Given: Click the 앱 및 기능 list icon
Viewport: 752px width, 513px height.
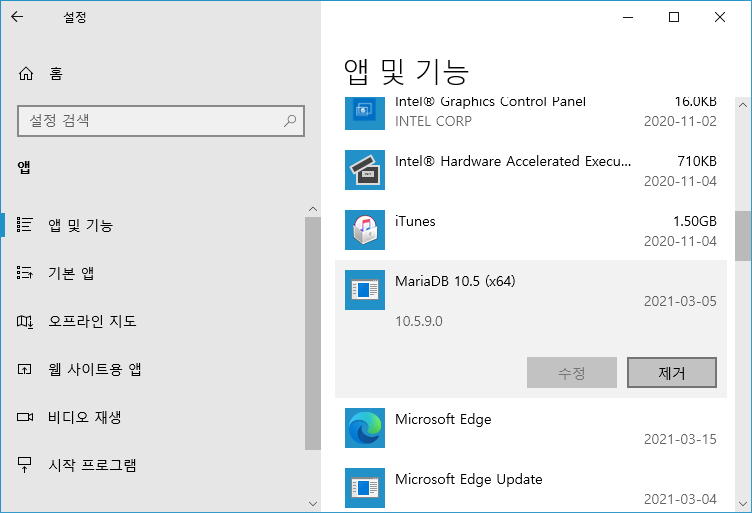Looking at the screenshot, I should [24, 225].
